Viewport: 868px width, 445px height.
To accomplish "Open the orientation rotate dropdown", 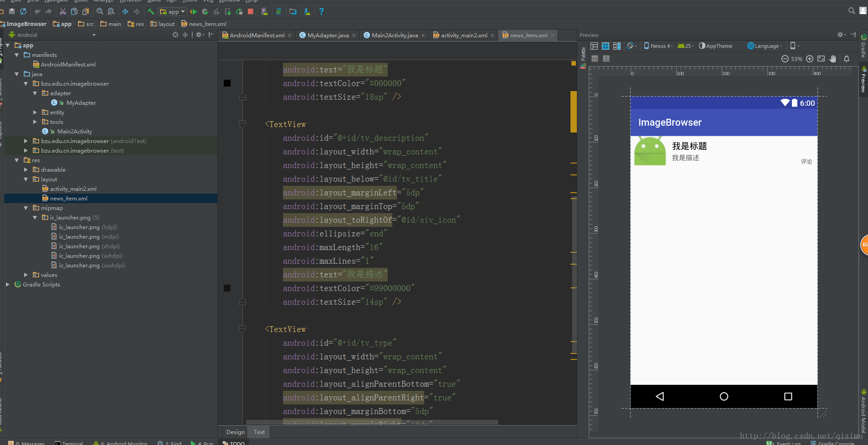I will click(632, 46).
